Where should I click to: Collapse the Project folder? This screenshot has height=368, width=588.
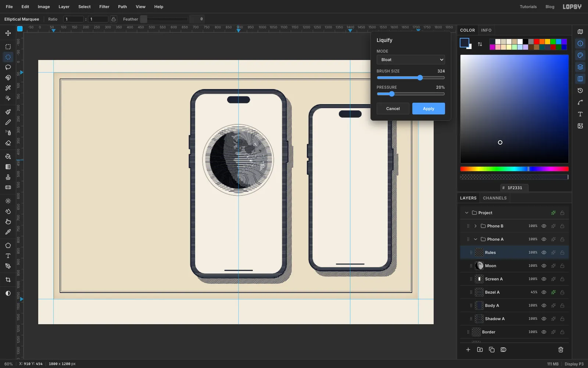click(x=467, y=213)
